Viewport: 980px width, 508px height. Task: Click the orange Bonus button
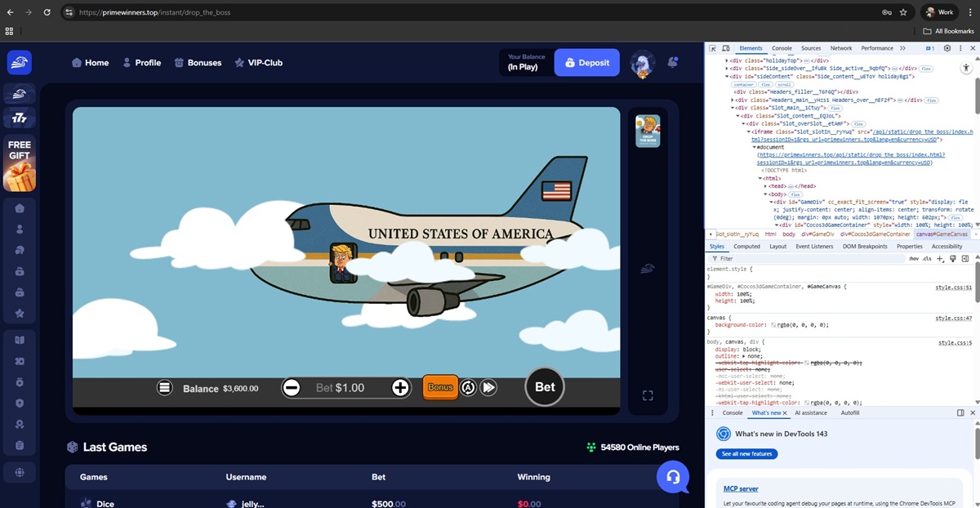click(440, 387)
